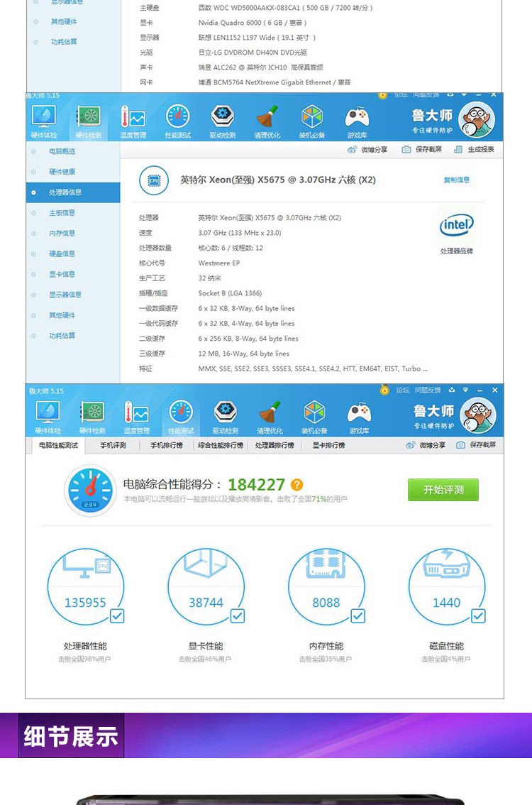
Task: Open 温度管理 in performance score window toolbar
Action: [x=136, y=417]
